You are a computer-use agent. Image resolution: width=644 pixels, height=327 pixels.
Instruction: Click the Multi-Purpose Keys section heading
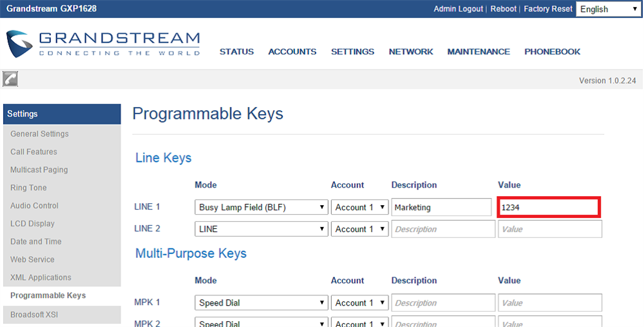[191, 253]
